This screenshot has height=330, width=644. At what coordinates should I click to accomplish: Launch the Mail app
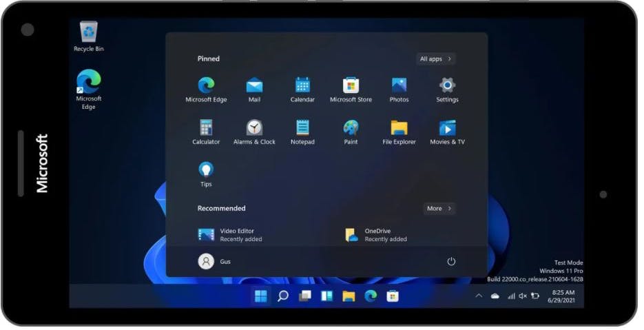tap(254, 90)
